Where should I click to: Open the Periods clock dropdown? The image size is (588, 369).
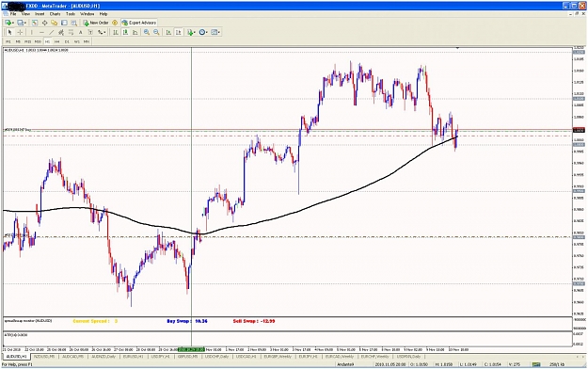[x=203, y=32]
